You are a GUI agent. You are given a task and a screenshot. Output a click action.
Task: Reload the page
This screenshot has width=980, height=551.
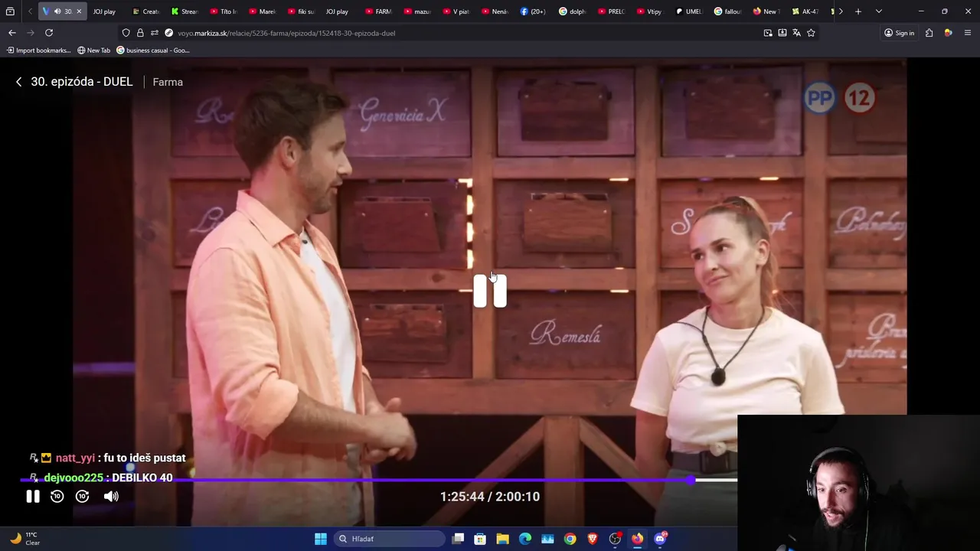[49, 33]
